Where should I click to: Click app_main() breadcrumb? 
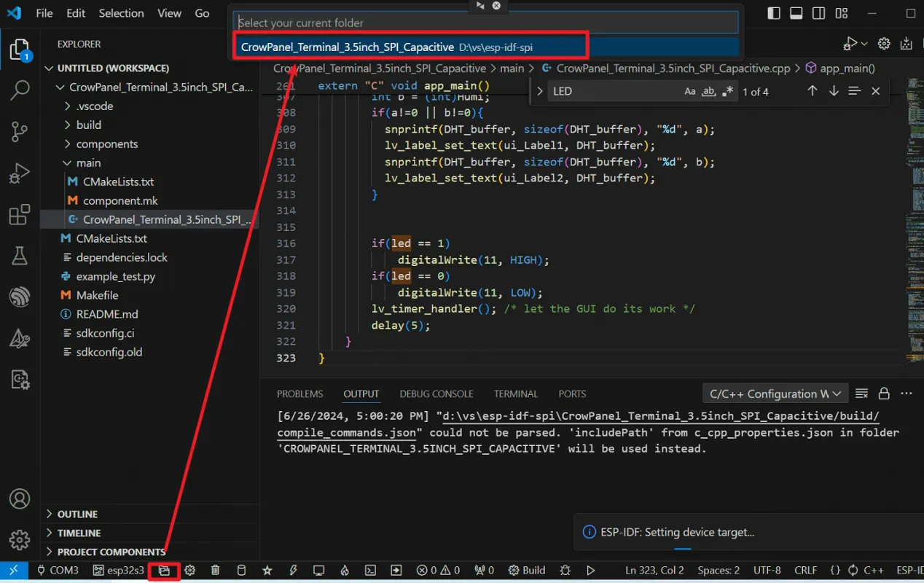(840, 68)
